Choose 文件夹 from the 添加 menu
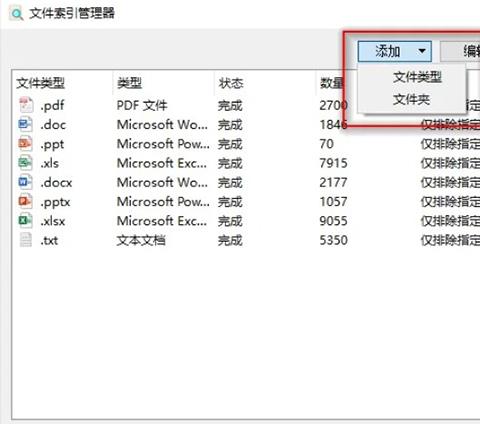Viewport: 480px width, 424px height. pyautogui.click(x=411, y=99)
